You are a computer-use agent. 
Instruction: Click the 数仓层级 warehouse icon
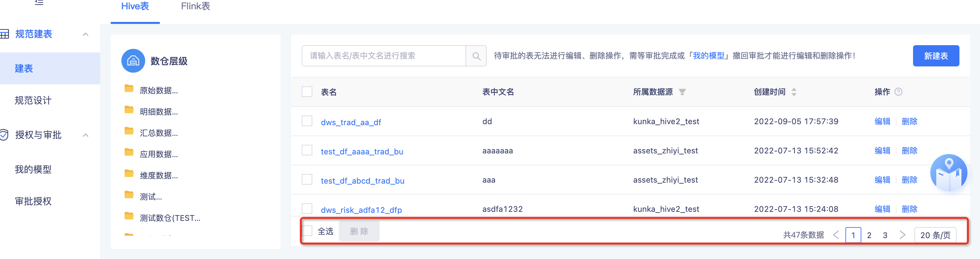(133, 60)
